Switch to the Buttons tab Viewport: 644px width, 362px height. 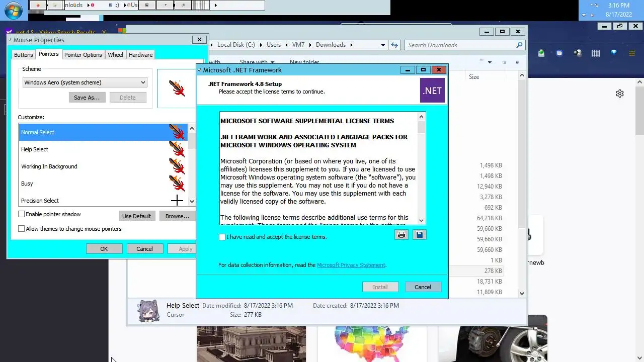pyautogui.click(x=23, y=55)
